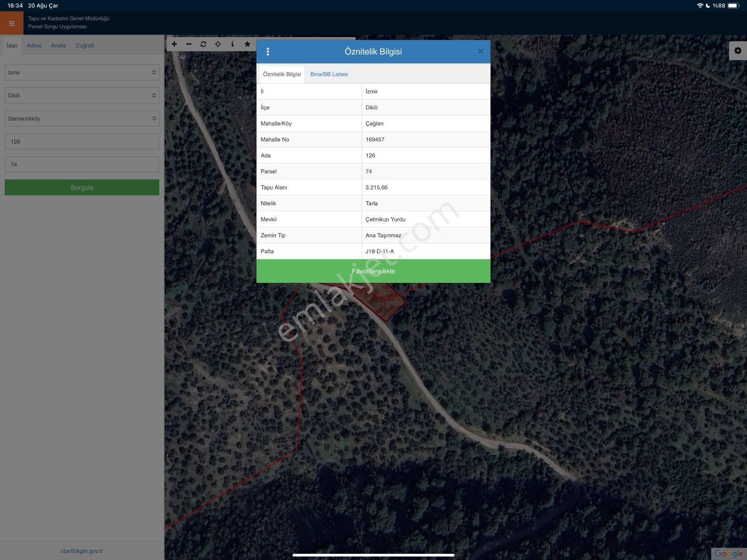Expand the Dikili district dropdown
This screenshot has width=747, height=560.
82,95
